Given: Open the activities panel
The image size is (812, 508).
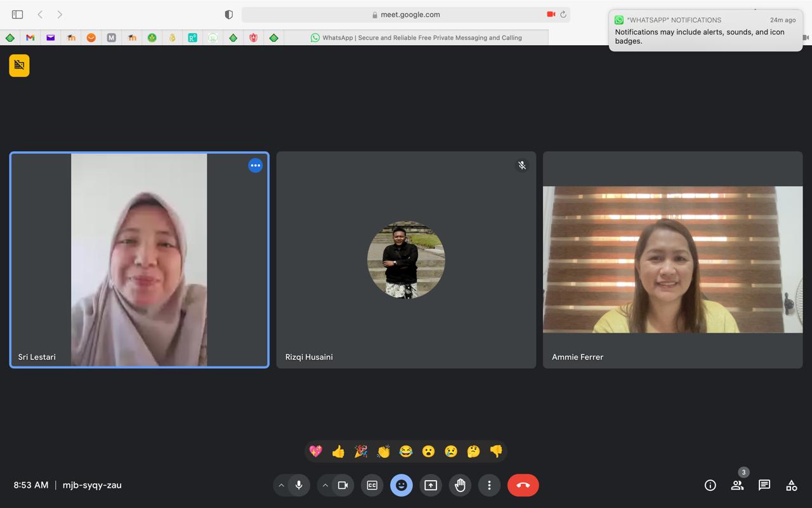Looking at the screenshot, I should (x=792, y=485).
